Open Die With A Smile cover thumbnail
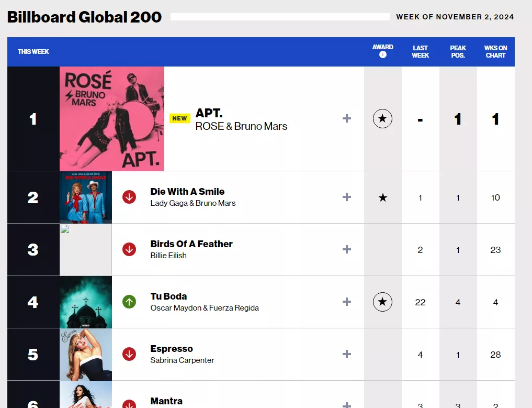Screen dimensions: 532x408 (x=86, y=197)
